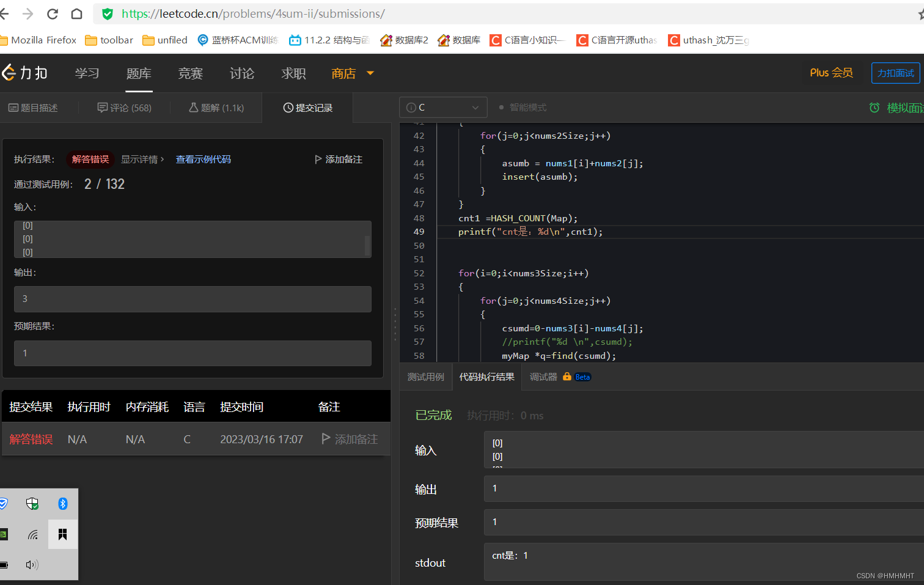This screenshot has height=585, width=924.
Task: Click the Bluetooth tray icon
Action: pos(62,504)
